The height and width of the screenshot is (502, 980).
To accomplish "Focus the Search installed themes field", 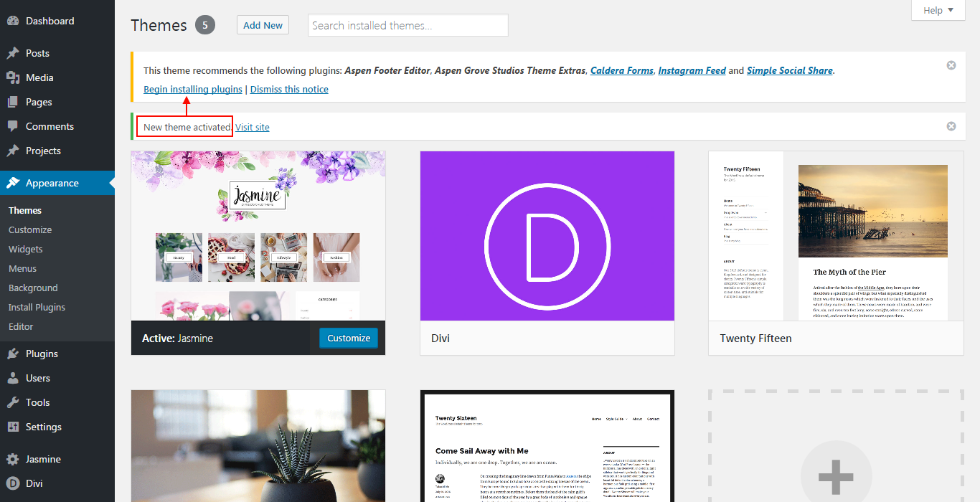I will click(408, 25).
